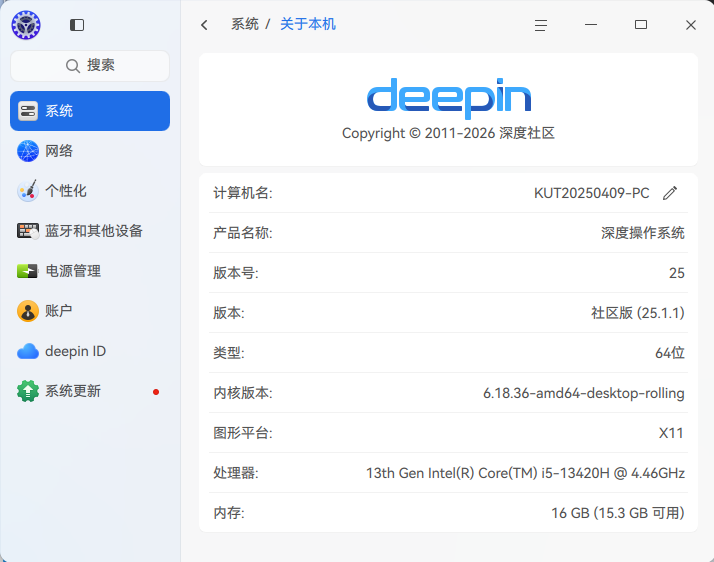Screen dimensions: 714x562
Task: Click the 内存 label
Action: point(229,513)
